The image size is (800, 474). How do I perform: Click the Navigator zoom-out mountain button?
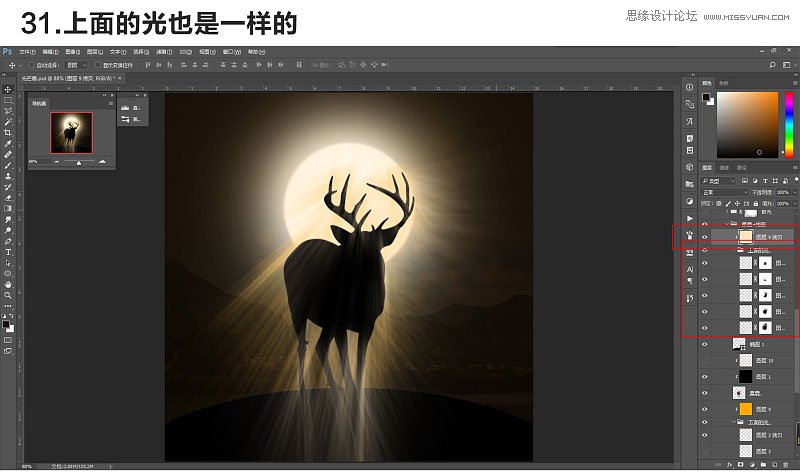click(x=56, y=162)
